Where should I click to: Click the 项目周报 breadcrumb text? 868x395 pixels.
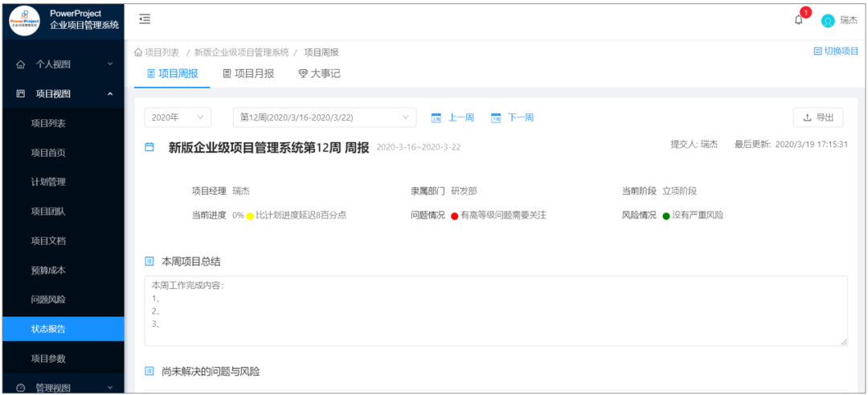[x=321, y=52]
